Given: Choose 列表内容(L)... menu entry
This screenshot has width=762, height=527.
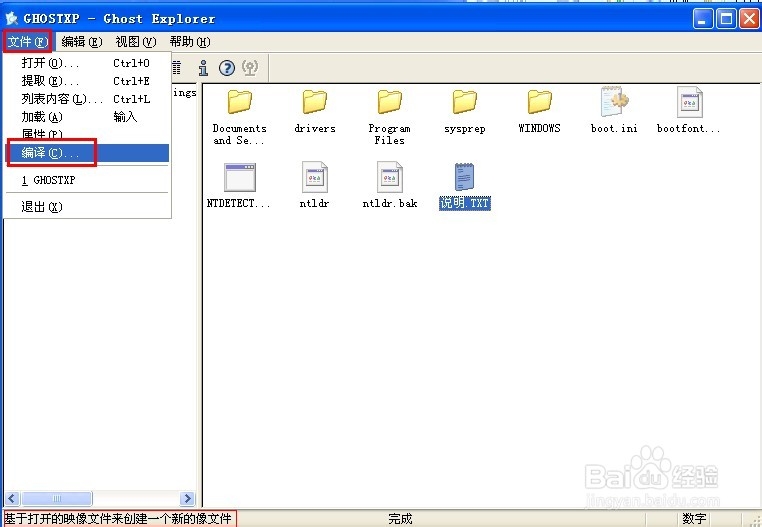Looking at the screenshot, I should click(87, 99).
